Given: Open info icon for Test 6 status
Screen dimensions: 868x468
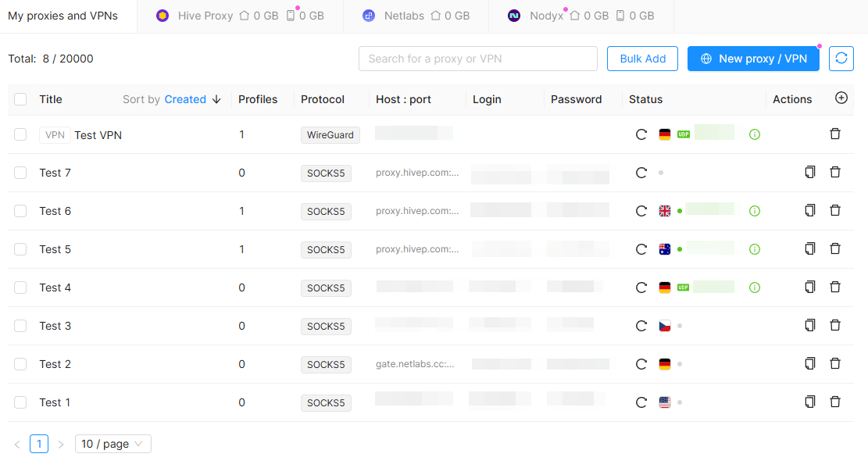Looking at the screenshot, I should [755, 211].
